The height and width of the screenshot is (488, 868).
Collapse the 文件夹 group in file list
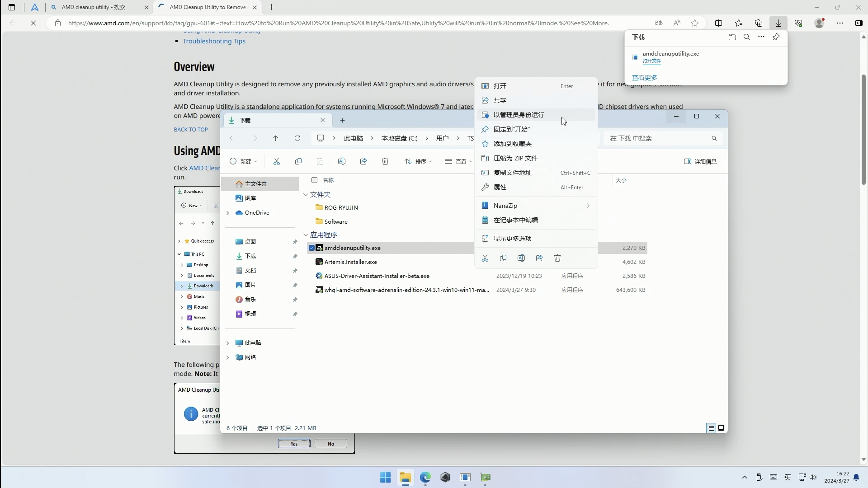[x=307, y=195]
